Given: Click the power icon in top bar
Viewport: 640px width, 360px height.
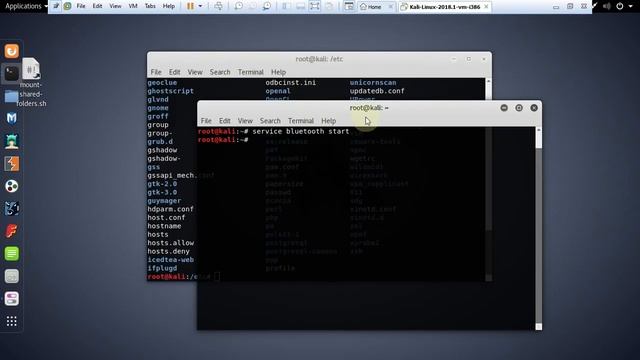Looking at the screenshot, I should click(x=620, y=6).
